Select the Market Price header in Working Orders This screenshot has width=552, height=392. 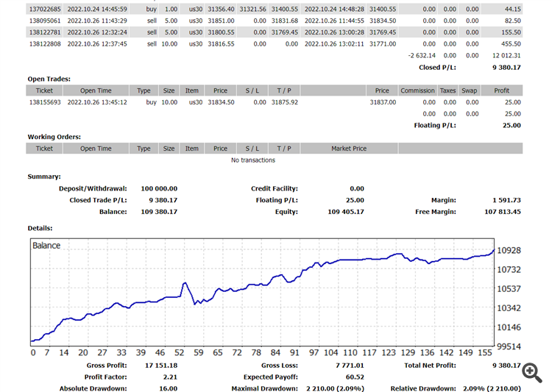point(349,149)
